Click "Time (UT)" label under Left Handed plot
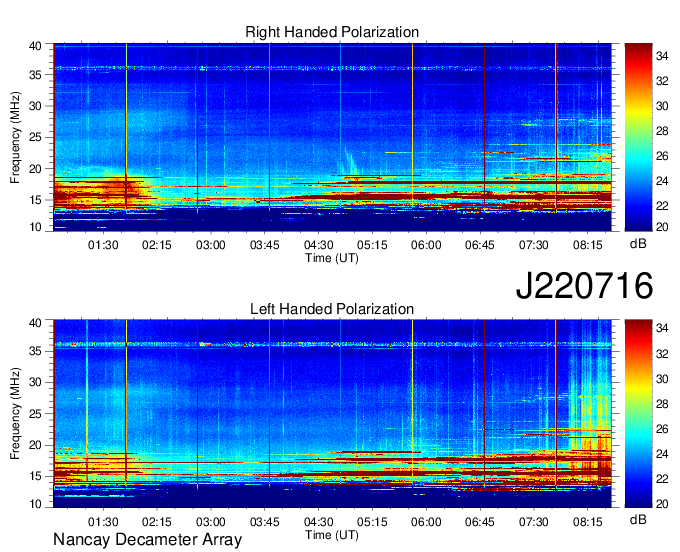This screenshot has width=680, height=552. (x=332, y=535)
